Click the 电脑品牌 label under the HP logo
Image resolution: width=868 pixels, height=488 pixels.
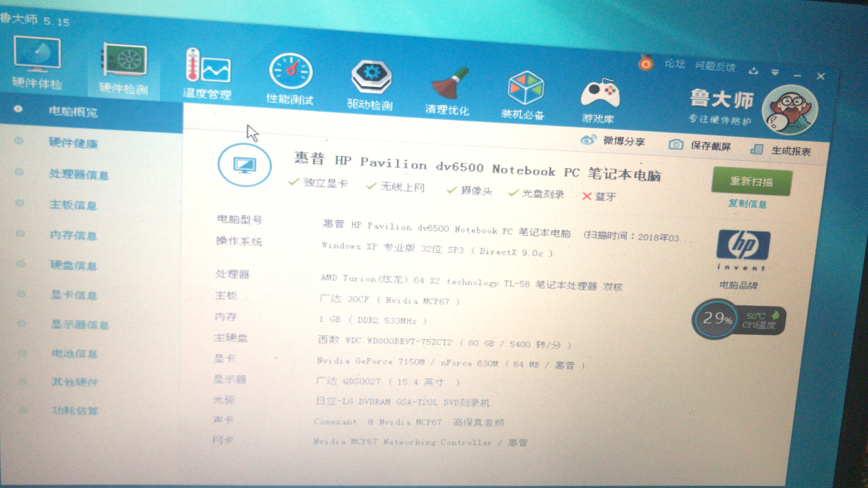(739, 285)
